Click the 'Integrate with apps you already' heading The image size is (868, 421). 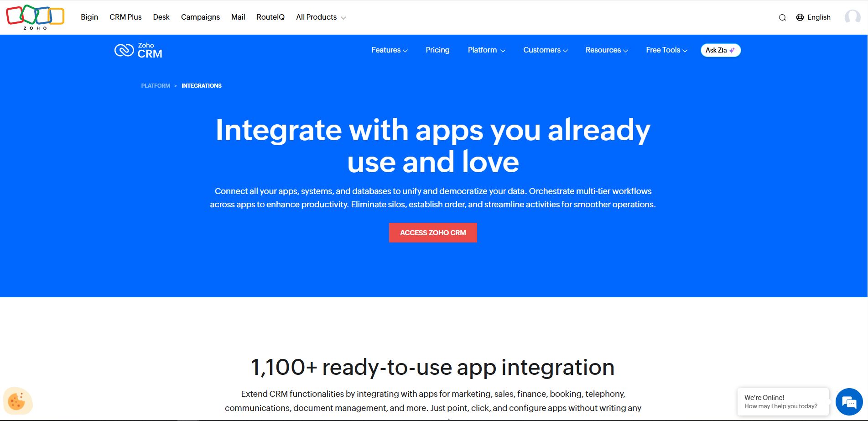[x=433, y=130]
